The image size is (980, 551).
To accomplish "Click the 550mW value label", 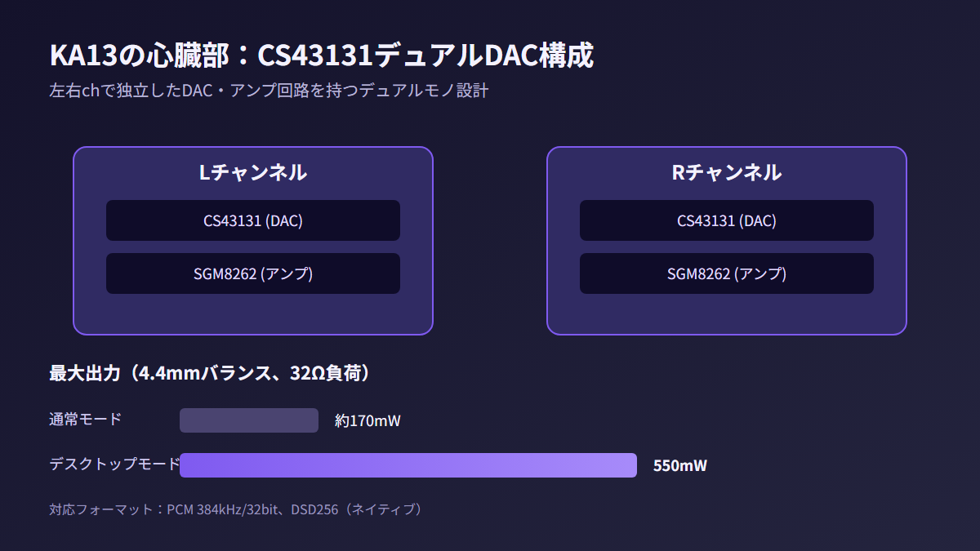I will tap(680, 466).
